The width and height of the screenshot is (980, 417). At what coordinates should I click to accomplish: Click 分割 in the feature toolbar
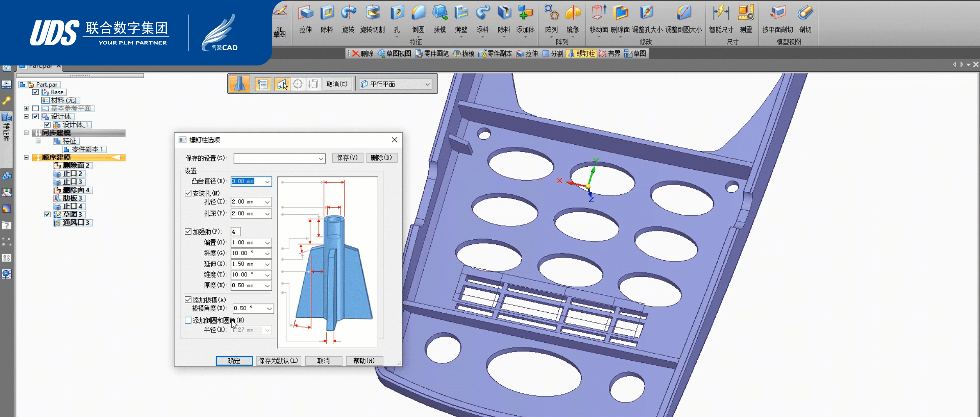pyautogui.click(x=553, y=53)
